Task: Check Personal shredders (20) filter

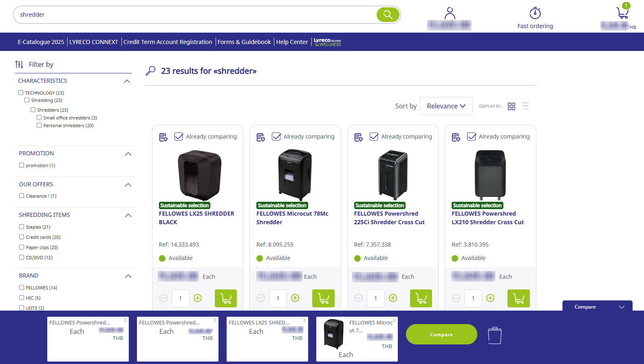Action: click(39, 125)
